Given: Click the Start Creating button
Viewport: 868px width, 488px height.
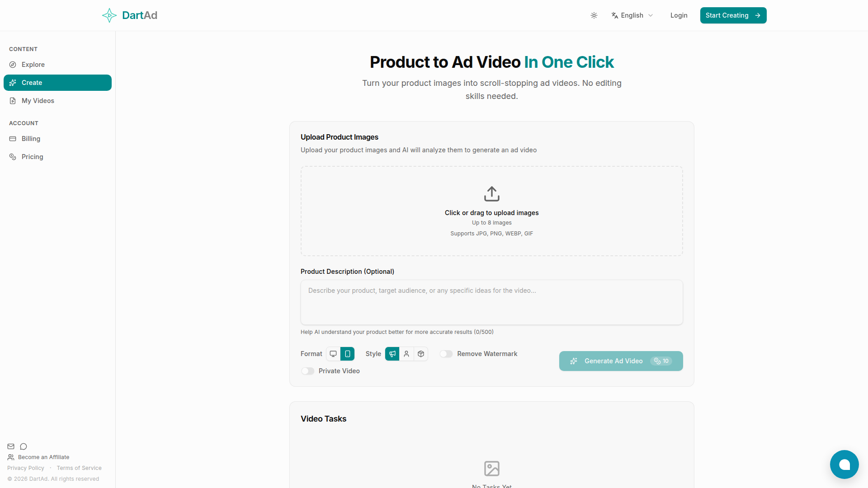Looking at the screenshot, I should coord(733,15).
